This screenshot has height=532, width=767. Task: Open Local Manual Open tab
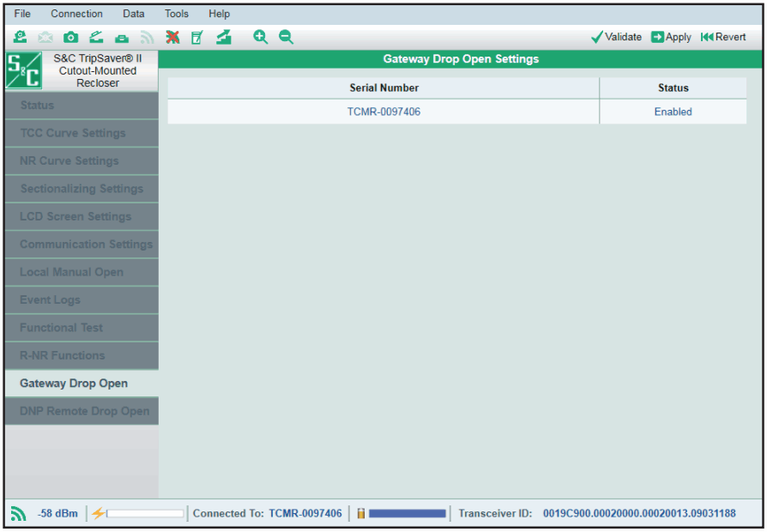(82, 272)
